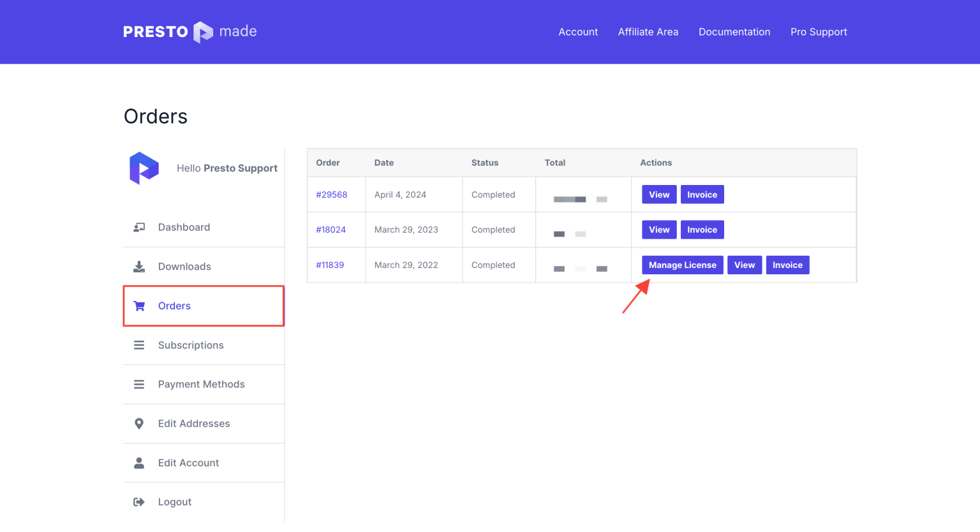The image size is (980, 532).
Task: Go to Affiliate Area in top navigation
Action: pos(648,32)
